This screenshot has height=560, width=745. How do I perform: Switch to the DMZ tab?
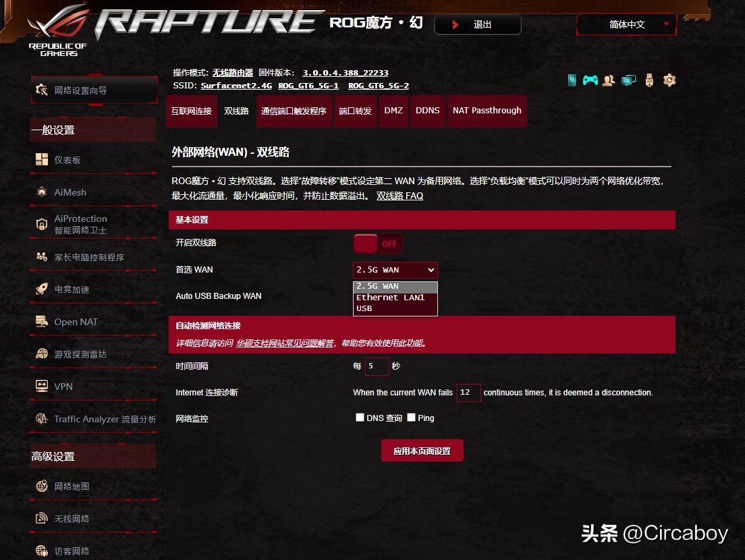pyautogui.click(x=393, y=111)
